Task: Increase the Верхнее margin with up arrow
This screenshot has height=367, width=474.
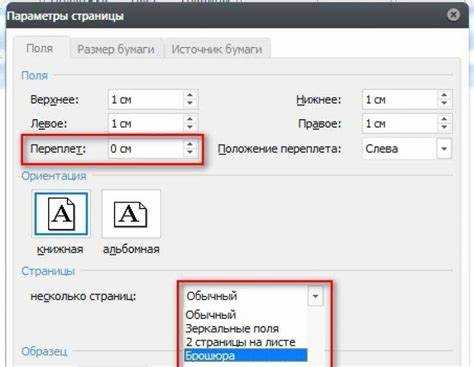Action: click(x=190, y=95)
